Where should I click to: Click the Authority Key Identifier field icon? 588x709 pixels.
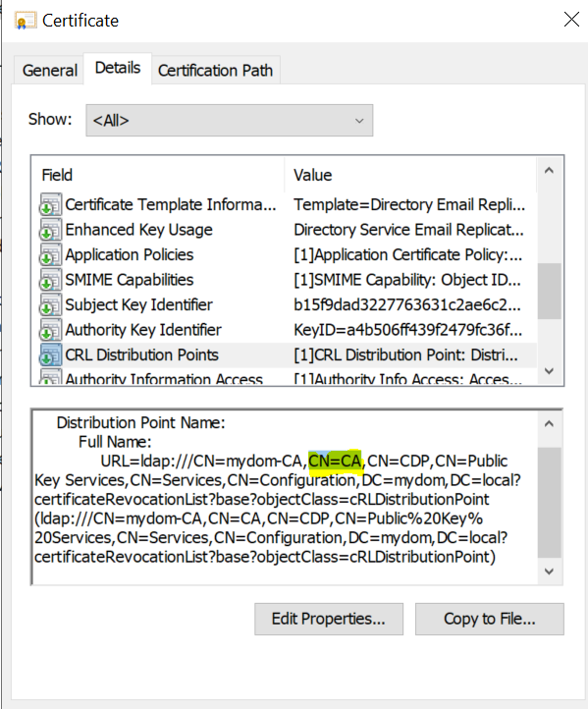50,330
